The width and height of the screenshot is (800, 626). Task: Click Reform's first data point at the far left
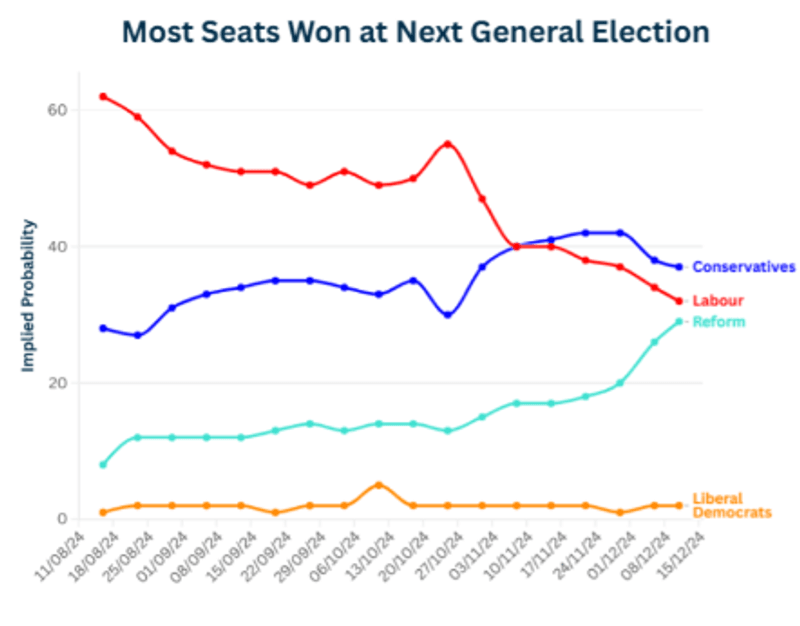(x=103, y=465)
